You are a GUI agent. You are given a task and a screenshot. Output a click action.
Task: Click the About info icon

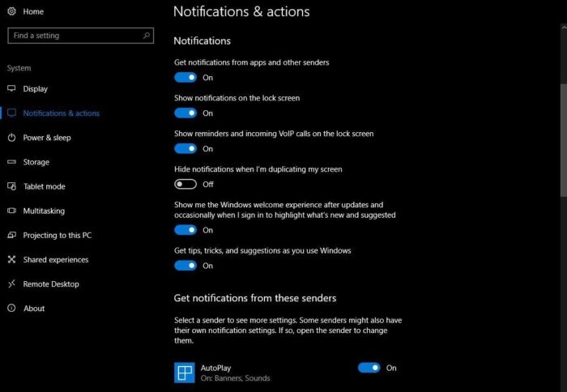11,308
